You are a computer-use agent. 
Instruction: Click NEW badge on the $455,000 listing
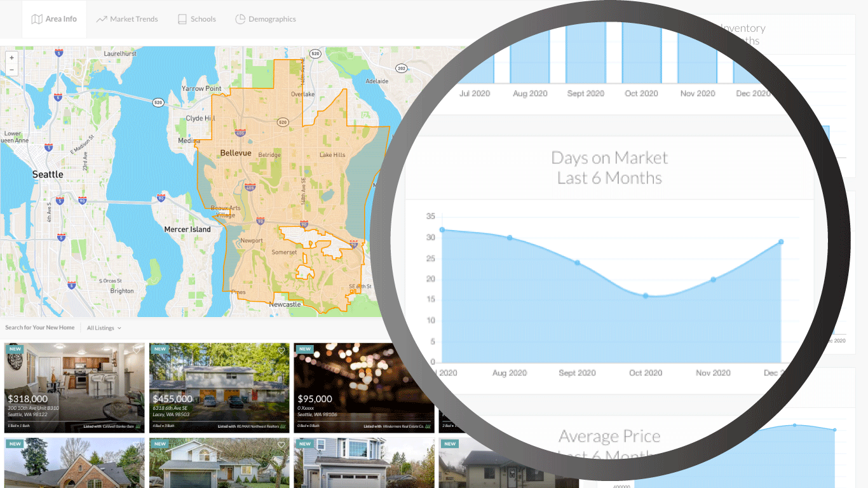[159, 349]
